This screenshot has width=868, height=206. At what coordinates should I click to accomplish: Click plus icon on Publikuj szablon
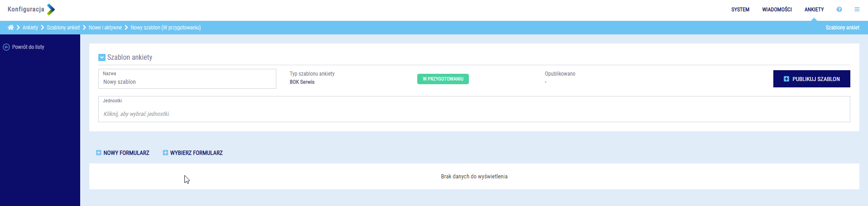(786, 79)
